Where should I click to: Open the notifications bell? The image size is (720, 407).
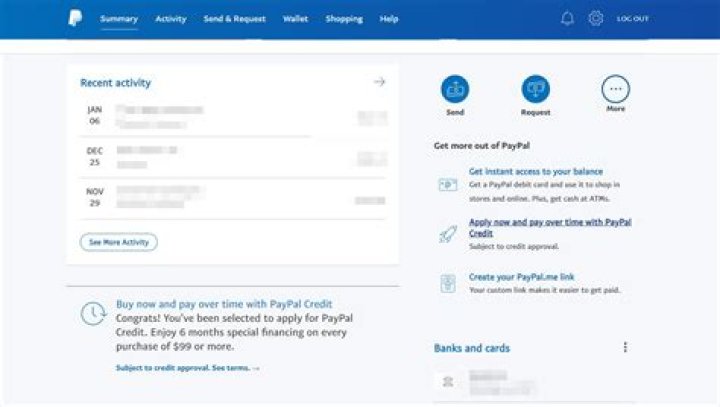tap(567, 19)
